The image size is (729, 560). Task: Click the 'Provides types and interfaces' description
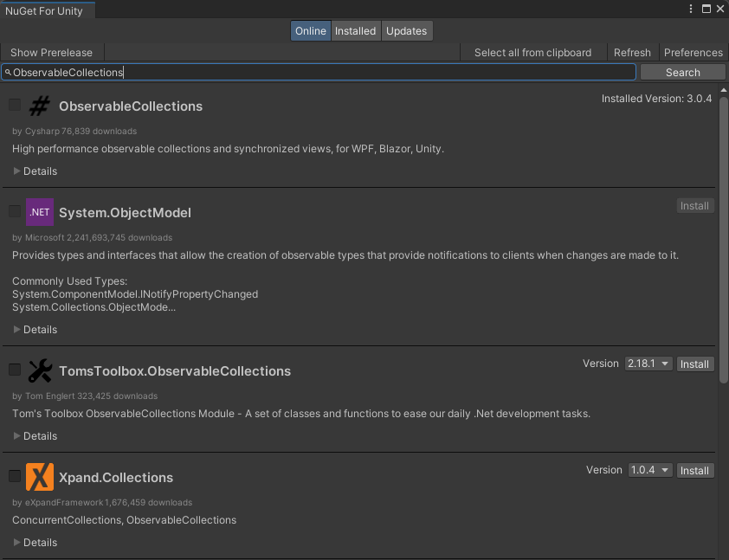[x=345, y=255]
